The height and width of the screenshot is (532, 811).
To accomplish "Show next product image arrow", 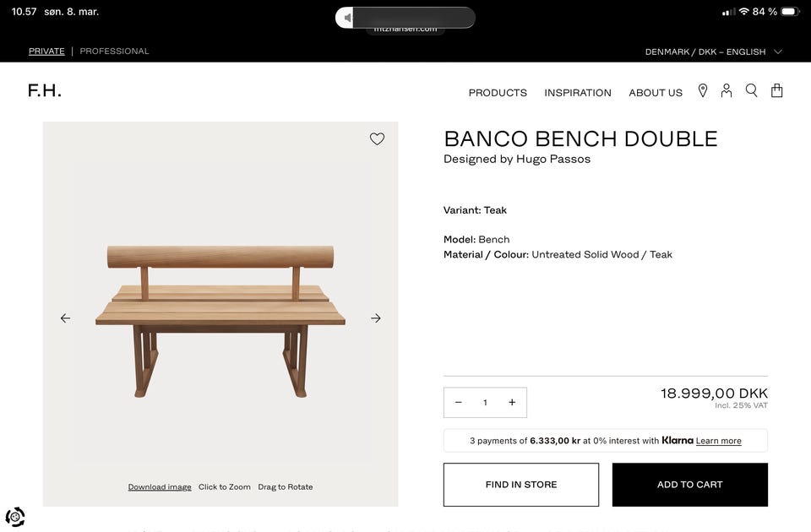I will point(376,318).
